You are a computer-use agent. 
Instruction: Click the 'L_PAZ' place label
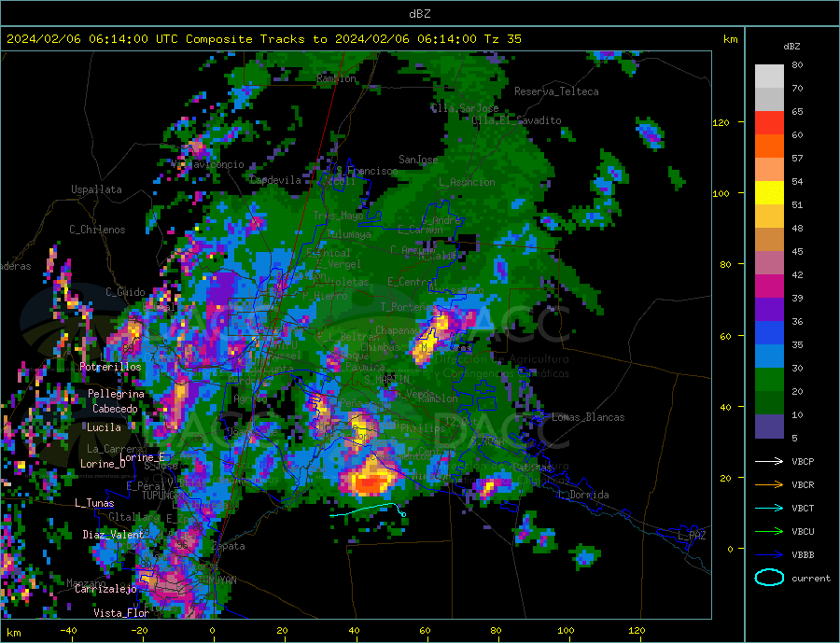[693, 536]
